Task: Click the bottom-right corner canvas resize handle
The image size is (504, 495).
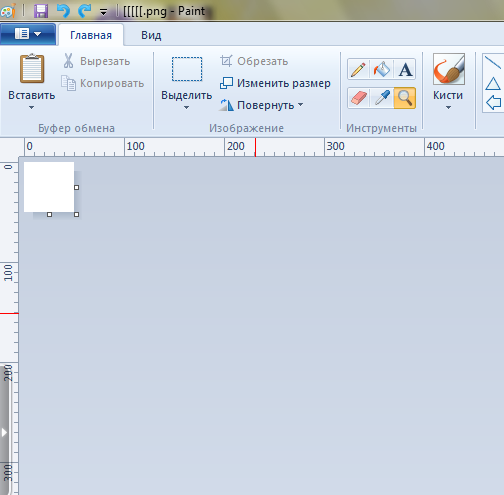Action: coord(77,215)
